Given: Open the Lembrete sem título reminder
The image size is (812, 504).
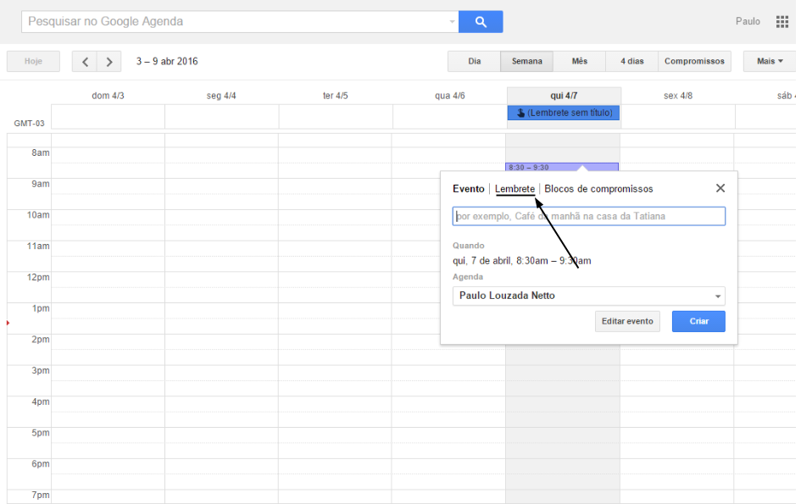Looking at the screenshot, I should click(x=564, y=113).
